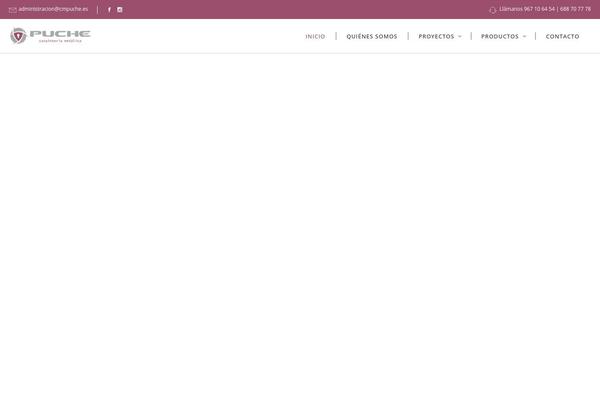Screen dimensions: 600x400
Task: Open the Productos menu item
Action: pos(500,36)
